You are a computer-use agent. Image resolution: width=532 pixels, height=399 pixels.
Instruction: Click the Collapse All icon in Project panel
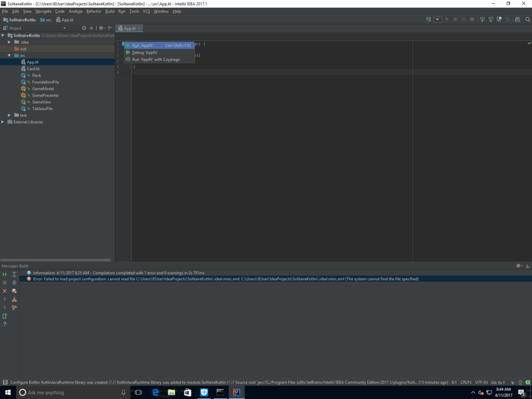[91, 28]
